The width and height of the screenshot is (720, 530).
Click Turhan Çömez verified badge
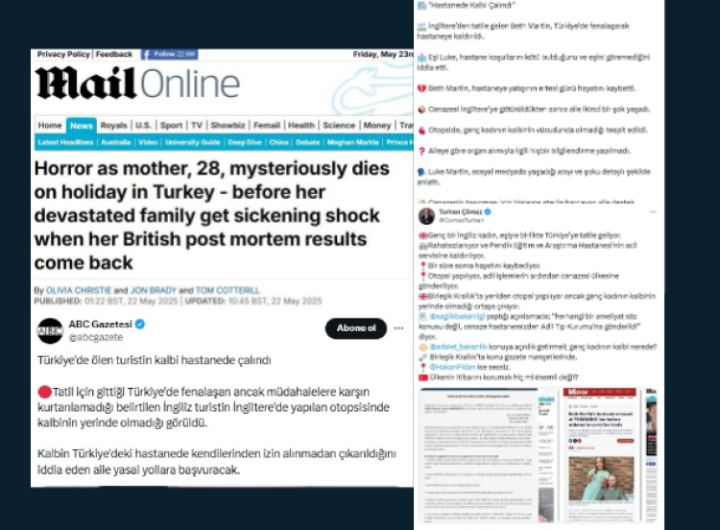tap(488, 212)
